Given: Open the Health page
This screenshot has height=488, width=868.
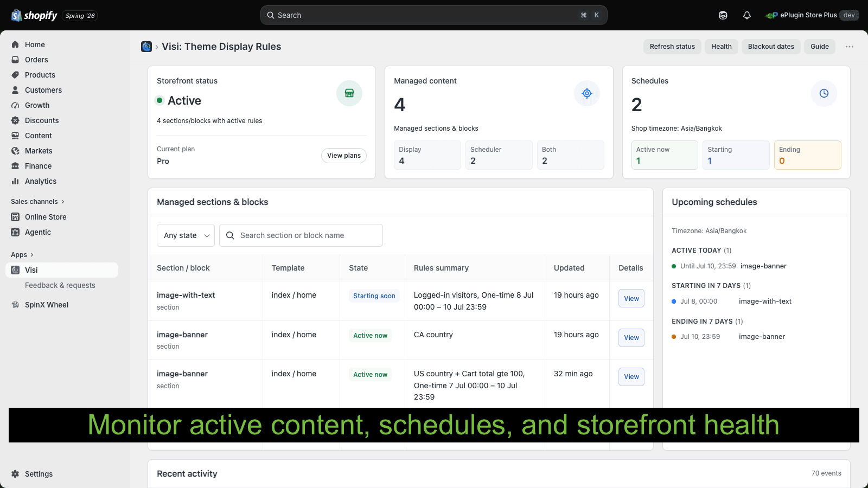Looking at the screenshot, I should pos(722,47).
